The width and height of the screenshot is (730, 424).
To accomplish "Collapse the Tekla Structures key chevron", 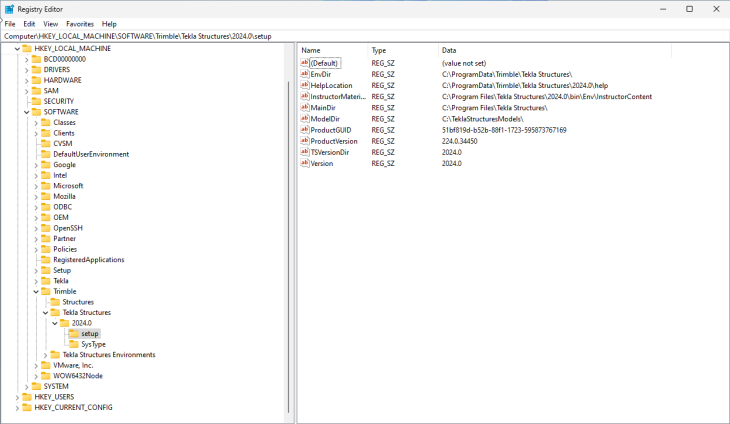I will [45, 313].
